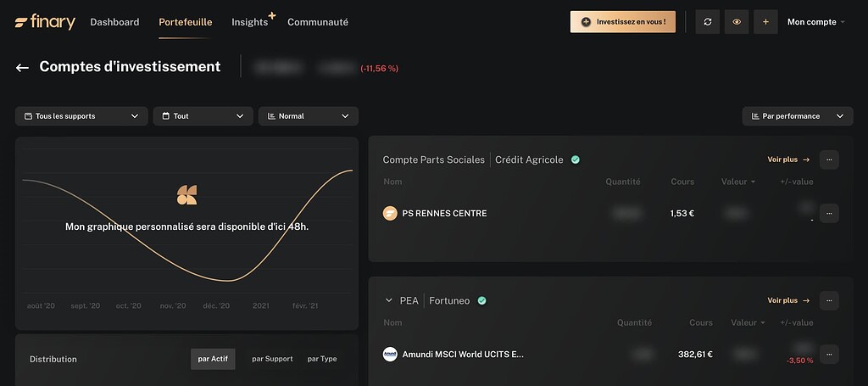Click the PS RENNES CENTRE asset icon
This screenshot has height=386, width=868.
[x=390, y=213]
